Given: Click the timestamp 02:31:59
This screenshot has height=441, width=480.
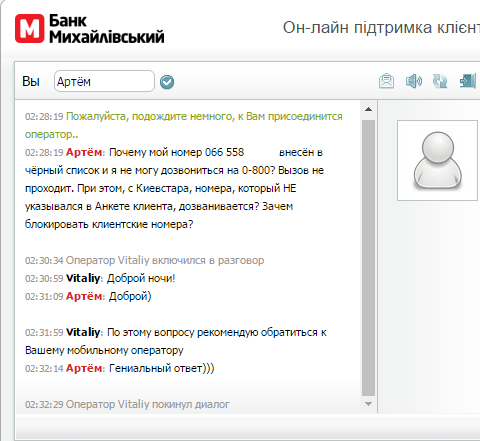Looking at the screenshot, I should click(x=44, y=333).
